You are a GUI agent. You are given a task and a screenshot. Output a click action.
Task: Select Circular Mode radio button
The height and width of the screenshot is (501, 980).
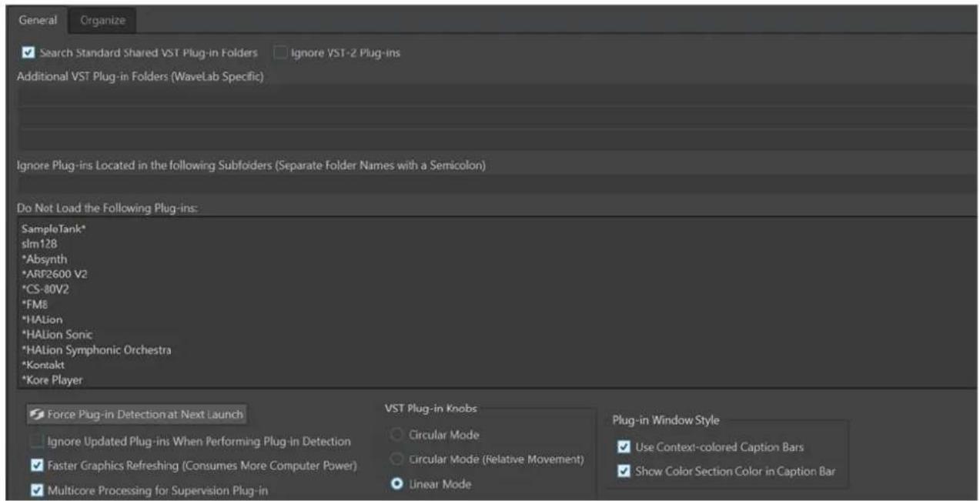396,435
